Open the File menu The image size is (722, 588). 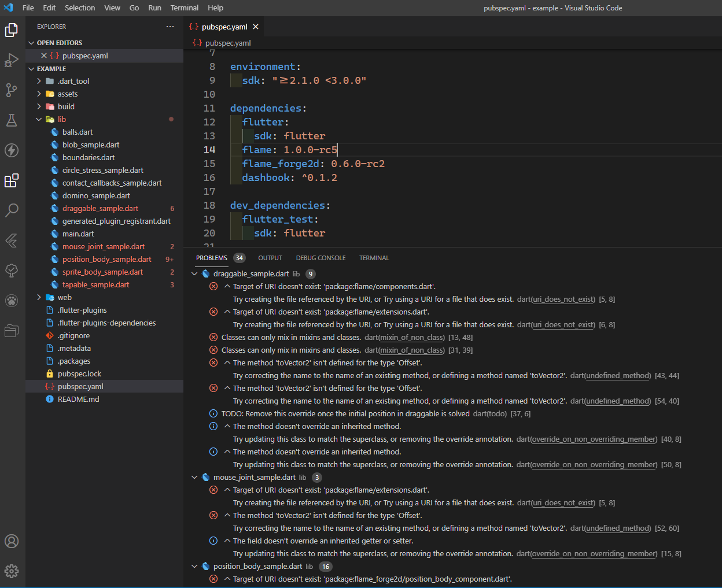(x=28, y=8)
